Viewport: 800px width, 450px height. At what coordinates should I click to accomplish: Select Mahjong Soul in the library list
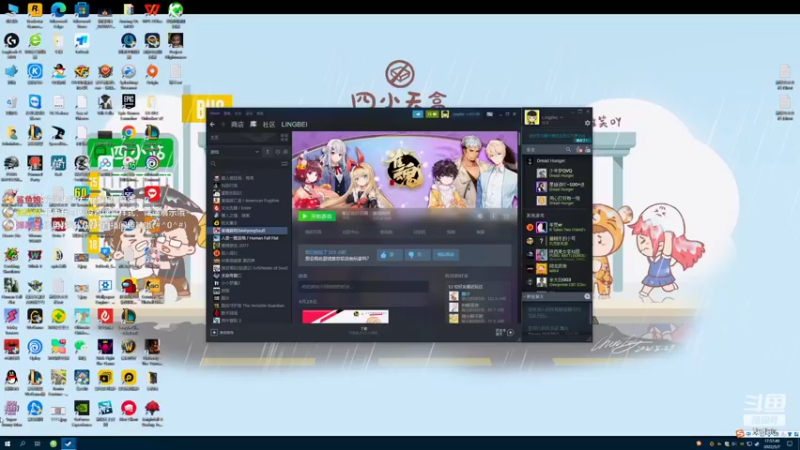[250, 231]
